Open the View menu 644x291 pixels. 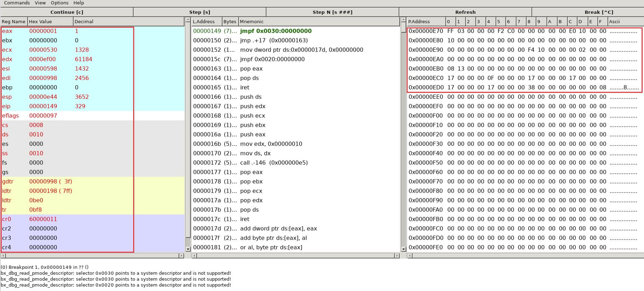(x=40, y=3)
